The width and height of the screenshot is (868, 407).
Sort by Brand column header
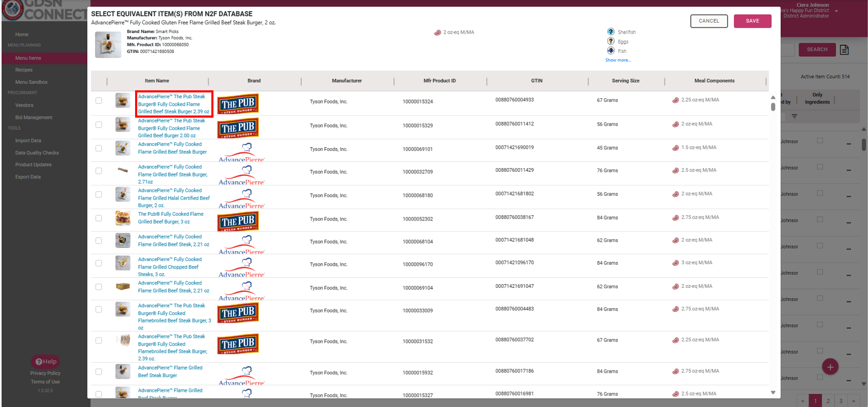pos(254,81)
